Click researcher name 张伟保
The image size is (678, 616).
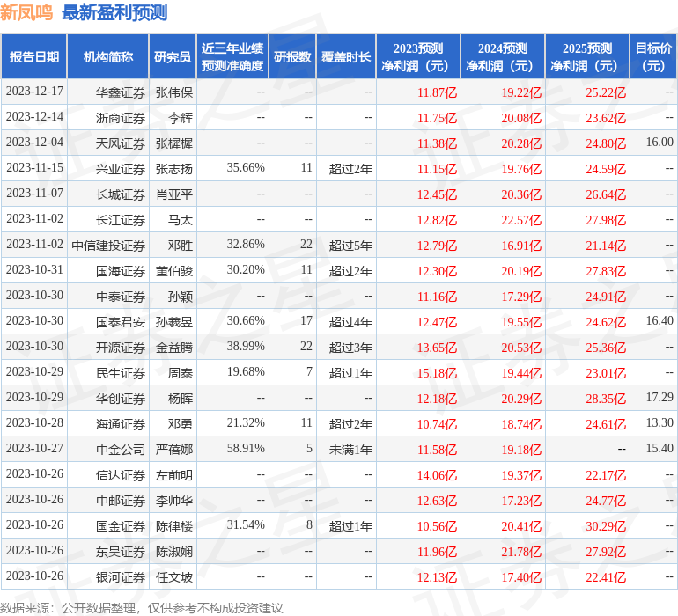(x=174, y=92)
